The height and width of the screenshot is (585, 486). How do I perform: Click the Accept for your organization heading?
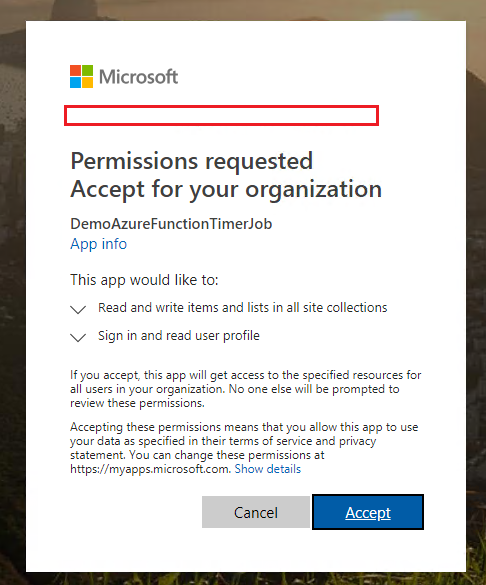coord(226,189)
